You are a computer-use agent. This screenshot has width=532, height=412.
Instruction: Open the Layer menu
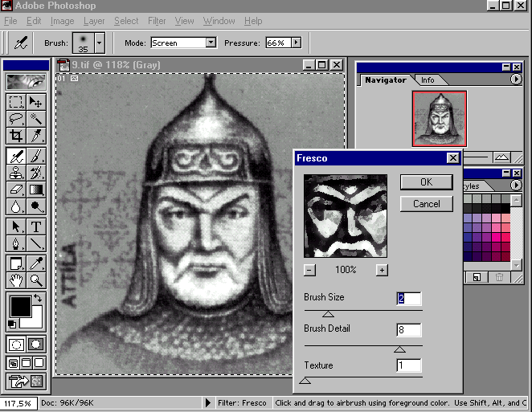[94, 21]
